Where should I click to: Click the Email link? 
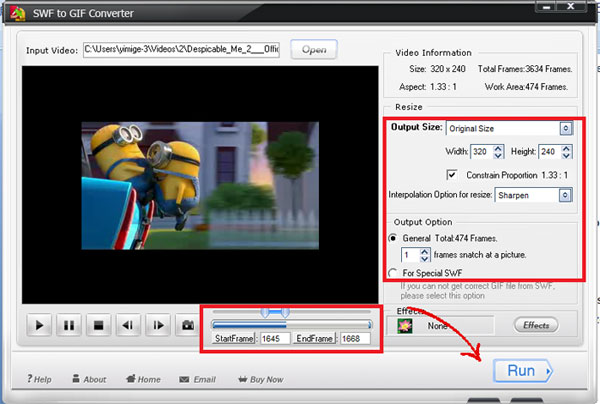[x=197, y=379]
